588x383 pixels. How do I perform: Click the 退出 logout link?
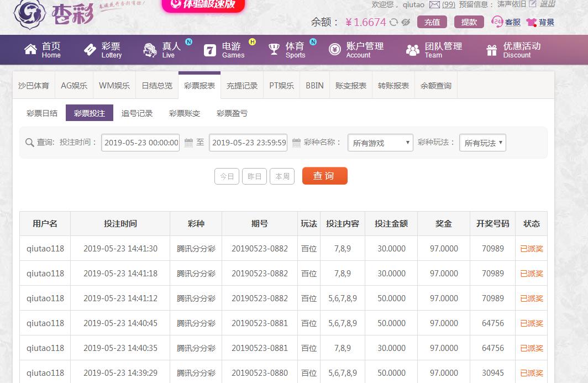[548, 4]
